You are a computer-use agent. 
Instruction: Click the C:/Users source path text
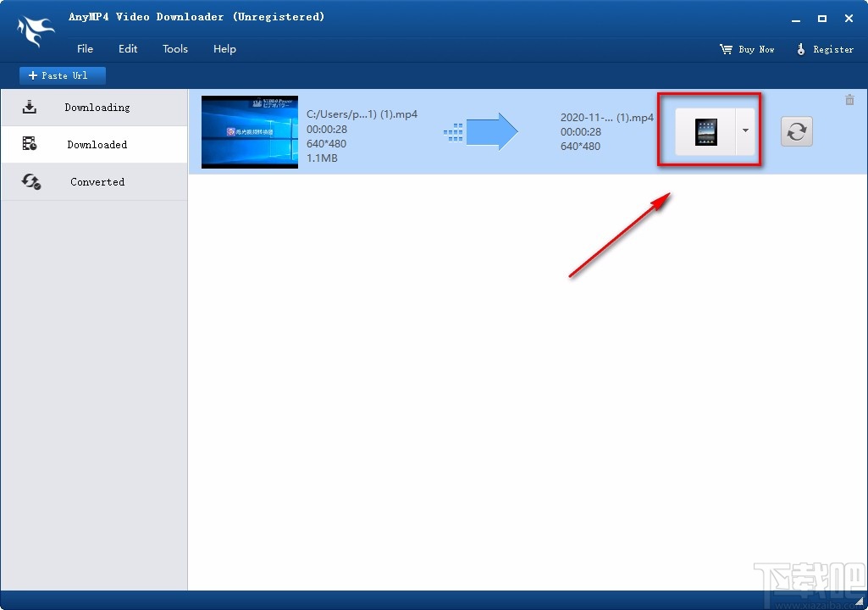point(362,114)
